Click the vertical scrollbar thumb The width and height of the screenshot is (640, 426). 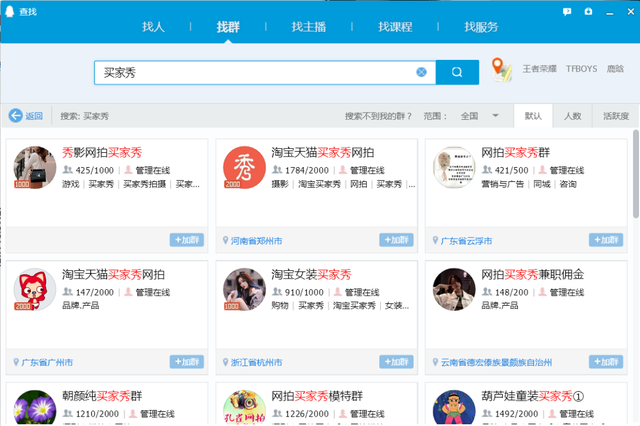click(636, 174)
